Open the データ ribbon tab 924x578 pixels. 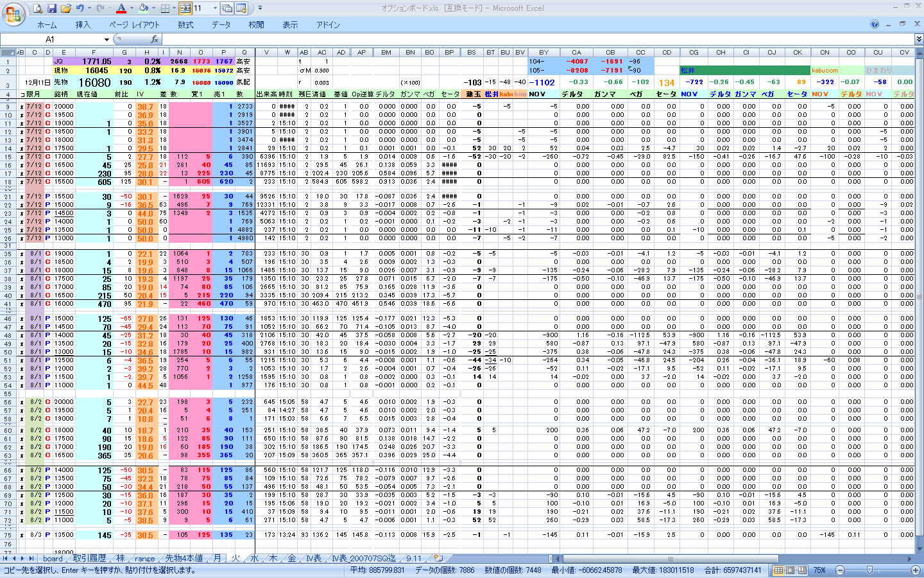(x=221, y=24)
